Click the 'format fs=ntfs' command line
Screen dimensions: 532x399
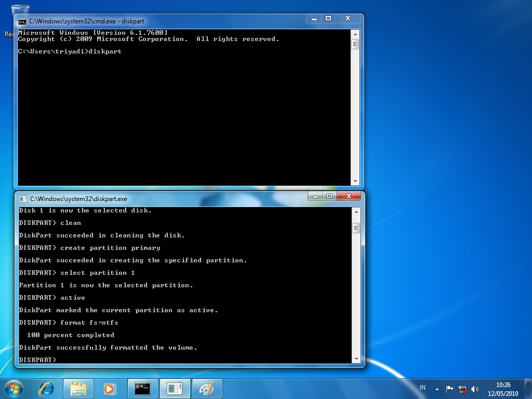(69, 323)
